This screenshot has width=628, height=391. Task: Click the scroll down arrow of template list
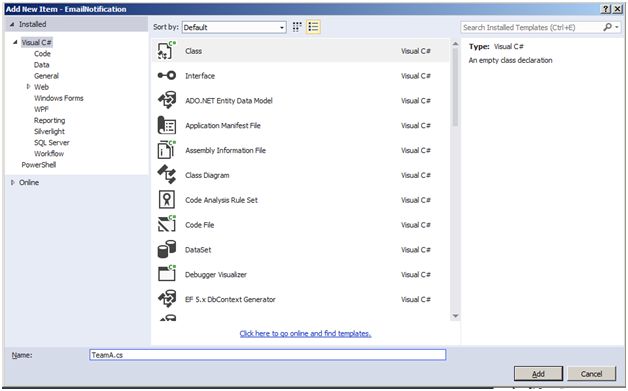(455, 316)
